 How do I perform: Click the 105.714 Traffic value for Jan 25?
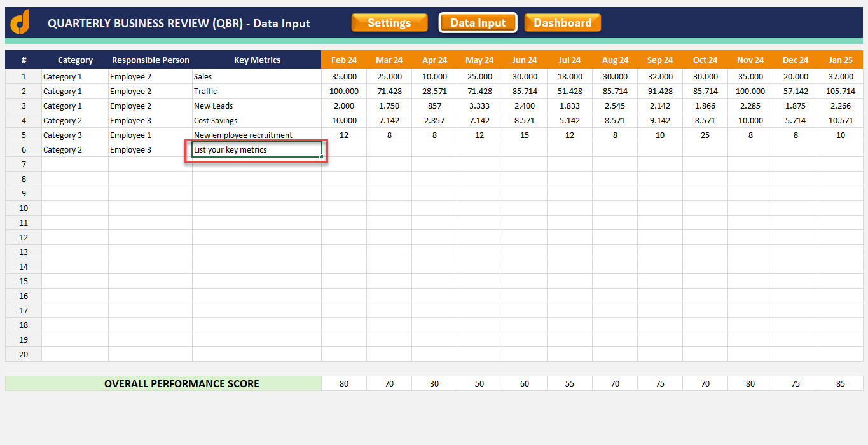click(841, 91)
